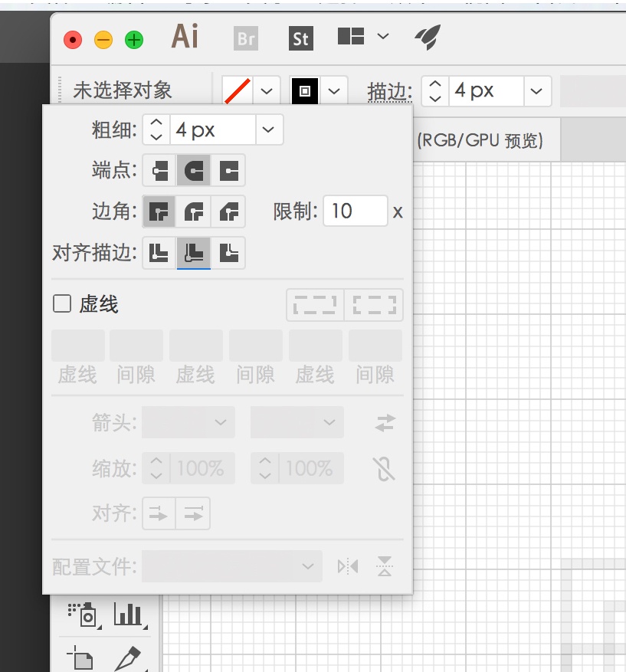626x672 pixels.
Task: Open control bar stroke weight dropdown
Action: pyautogui.click(x=536, y=91)
